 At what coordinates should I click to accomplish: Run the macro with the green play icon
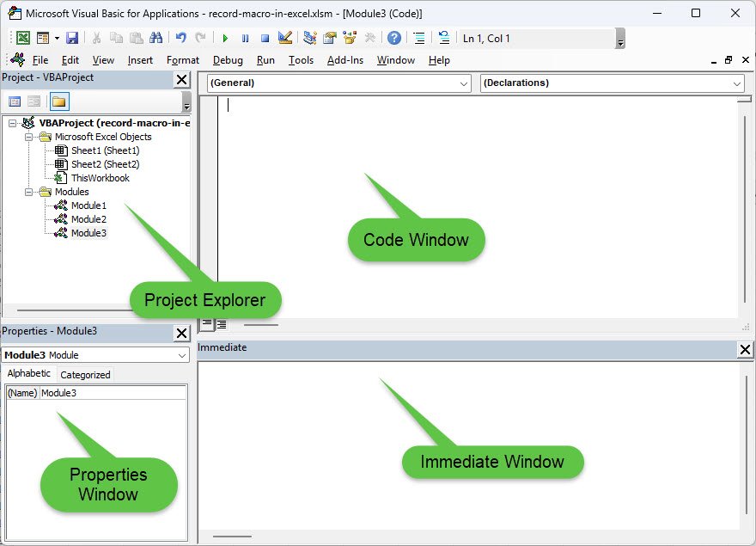click(225, 38)
